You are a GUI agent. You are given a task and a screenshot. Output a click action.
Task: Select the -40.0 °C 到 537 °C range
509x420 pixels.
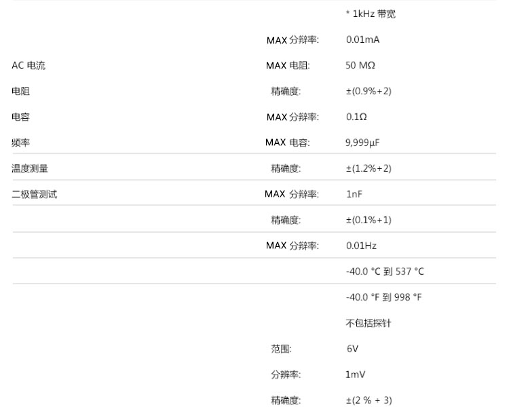tap(385, 272)
